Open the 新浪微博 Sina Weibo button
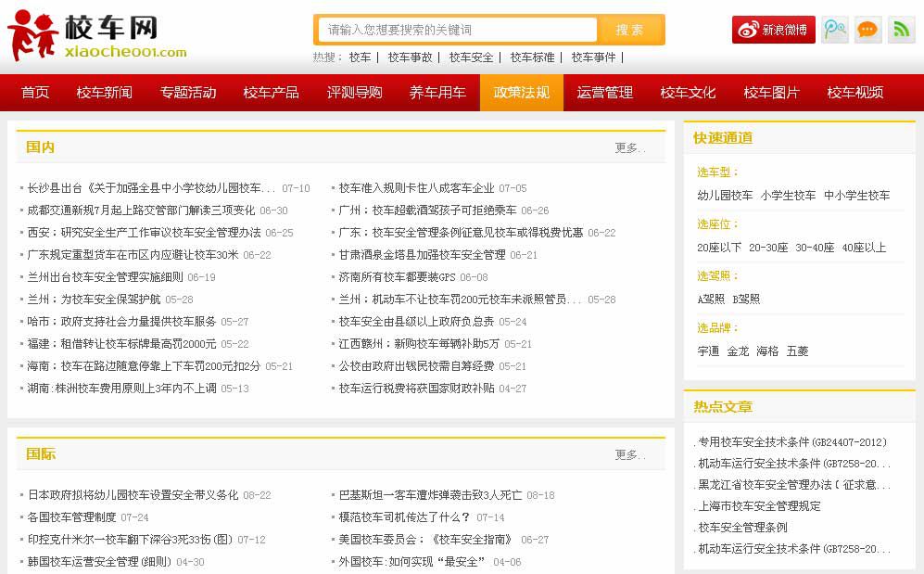The height and width of the screenshot is (574, 924). point(773,30)
